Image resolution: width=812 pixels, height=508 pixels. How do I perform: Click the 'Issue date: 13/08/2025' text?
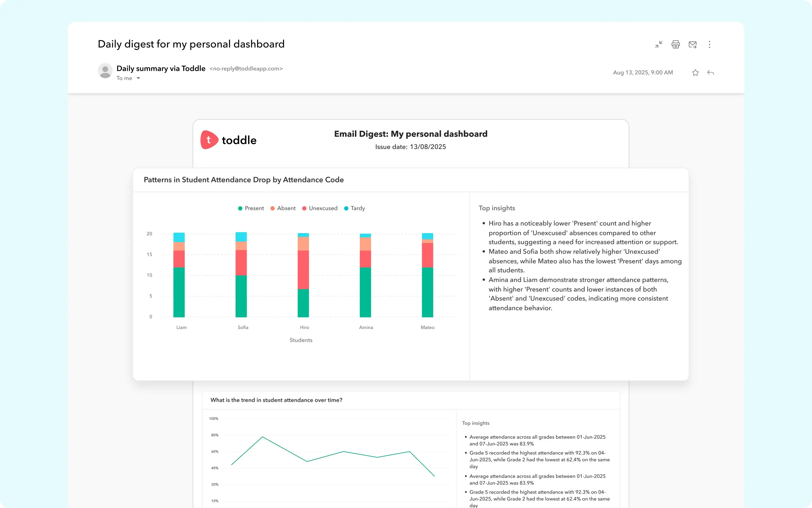tap(411, 147)
